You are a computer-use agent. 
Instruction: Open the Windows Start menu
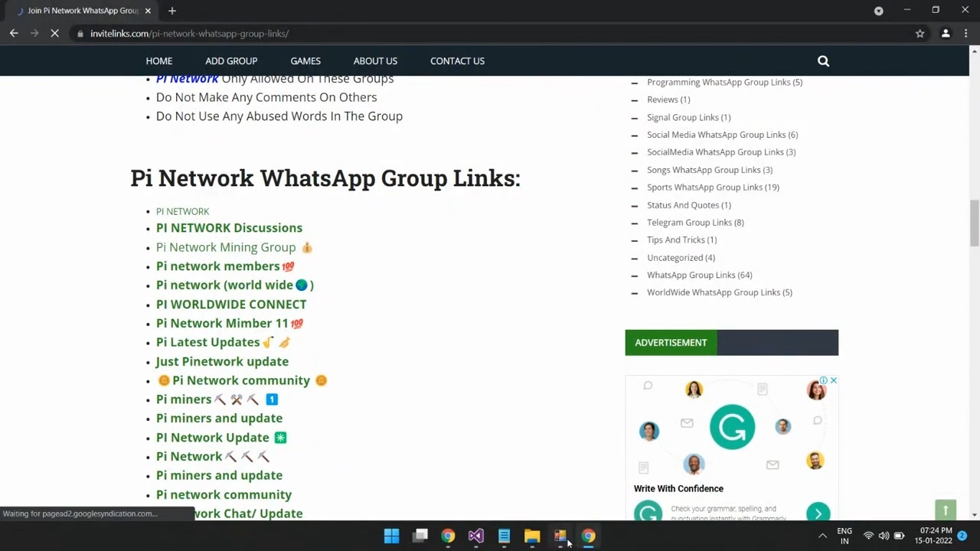click(391, 536)
